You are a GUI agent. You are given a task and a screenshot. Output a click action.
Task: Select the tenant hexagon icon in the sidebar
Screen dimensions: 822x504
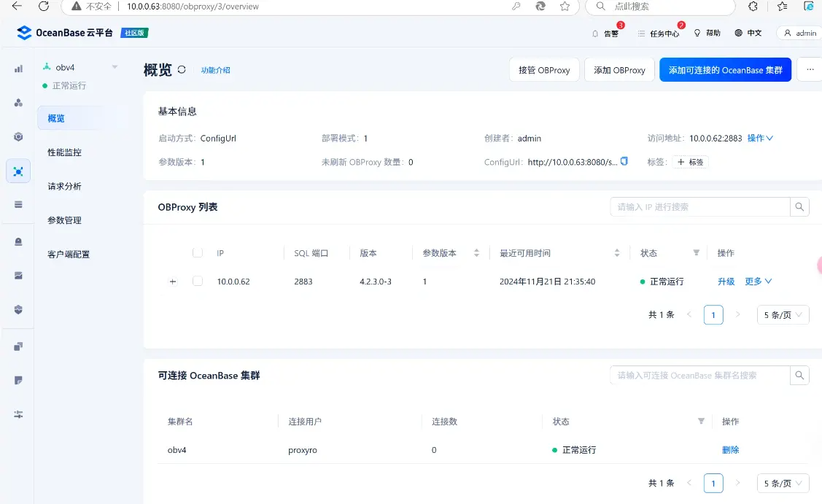[18, 136]
